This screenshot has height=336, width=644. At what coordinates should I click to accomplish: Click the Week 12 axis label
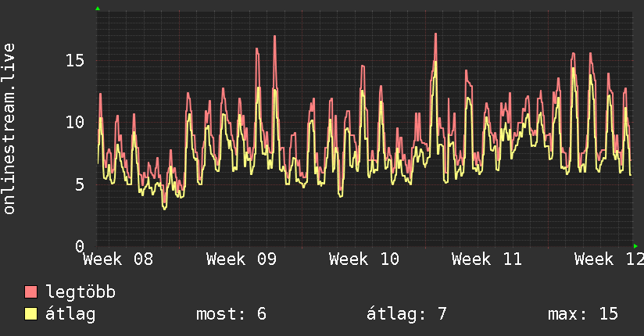coord(609,259)
